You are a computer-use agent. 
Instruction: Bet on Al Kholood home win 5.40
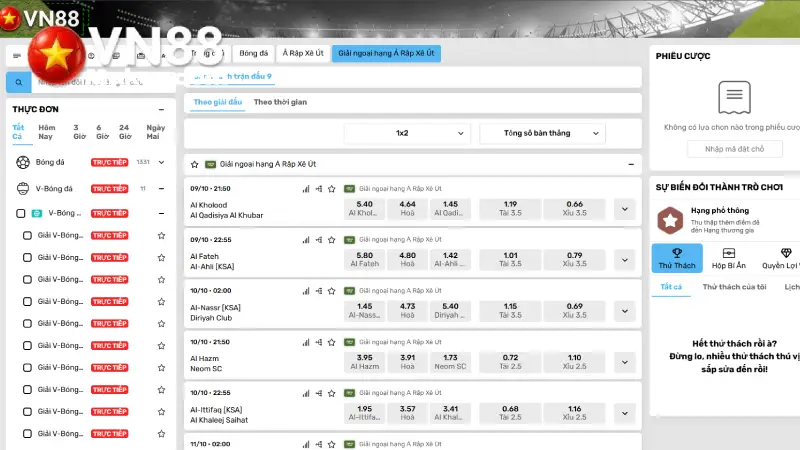(364, 209)
